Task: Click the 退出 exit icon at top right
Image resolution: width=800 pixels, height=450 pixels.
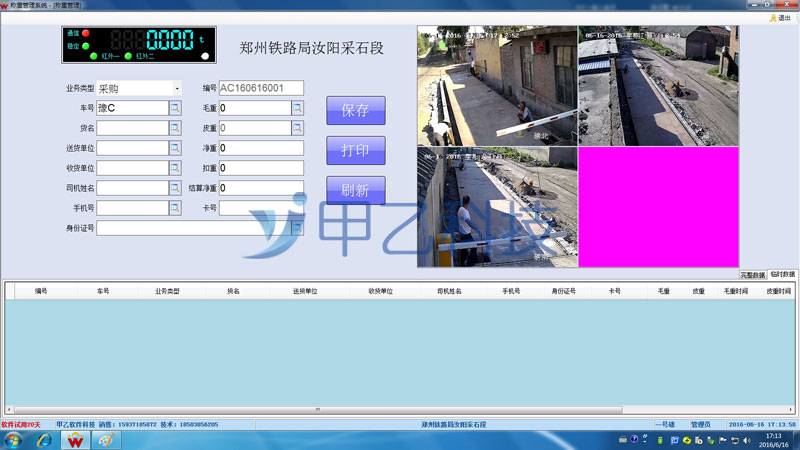Action: [779, 18]
